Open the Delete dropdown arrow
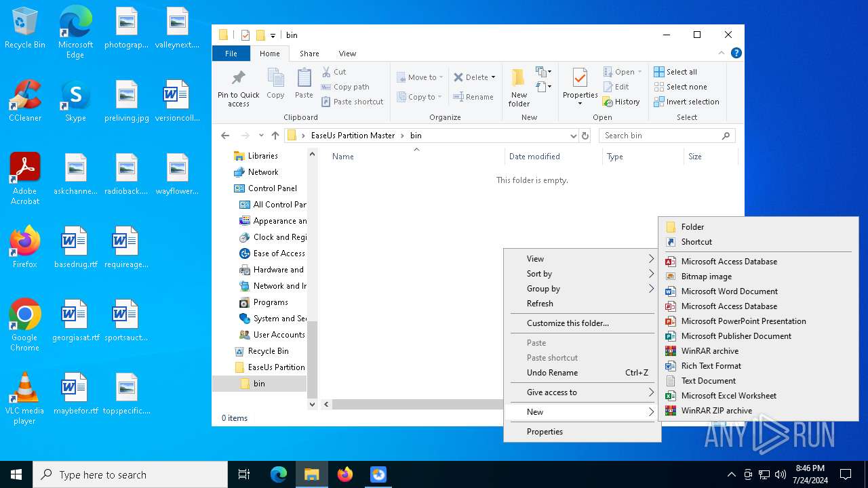 493,77
